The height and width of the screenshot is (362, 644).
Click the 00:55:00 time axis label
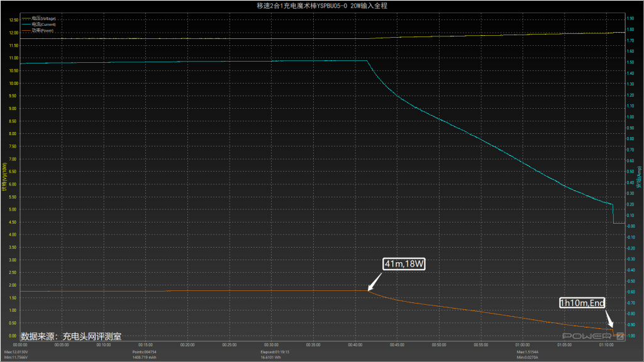(480, 345)
